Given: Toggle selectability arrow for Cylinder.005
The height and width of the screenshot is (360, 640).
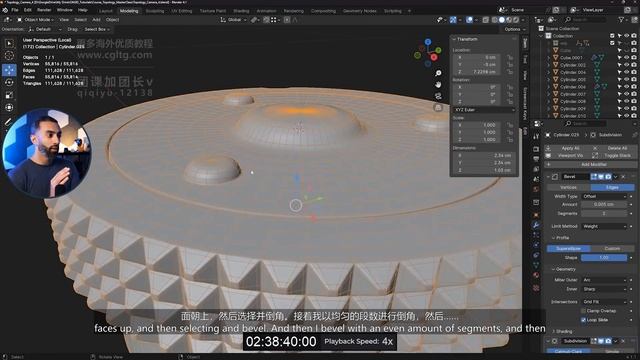Looking at the screenshot, I should (620, 80).
